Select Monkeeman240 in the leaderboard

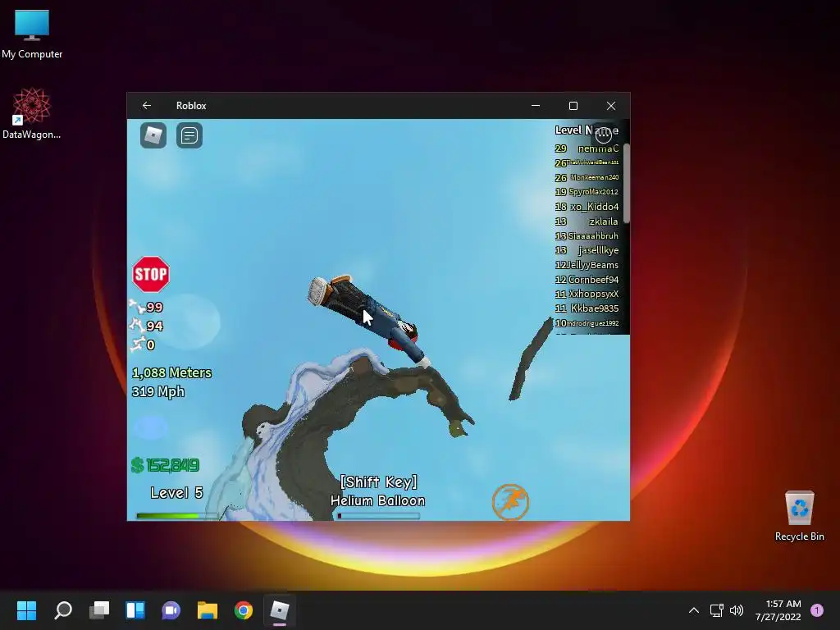point(595,177)
